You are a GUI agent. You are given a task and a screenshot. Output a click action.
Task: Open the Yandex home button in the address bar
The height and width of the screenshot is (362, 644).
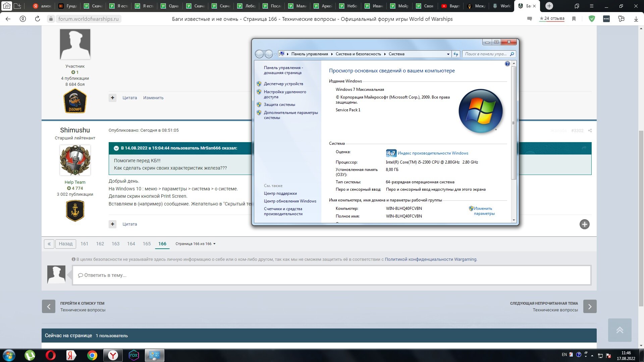(23, 19)
